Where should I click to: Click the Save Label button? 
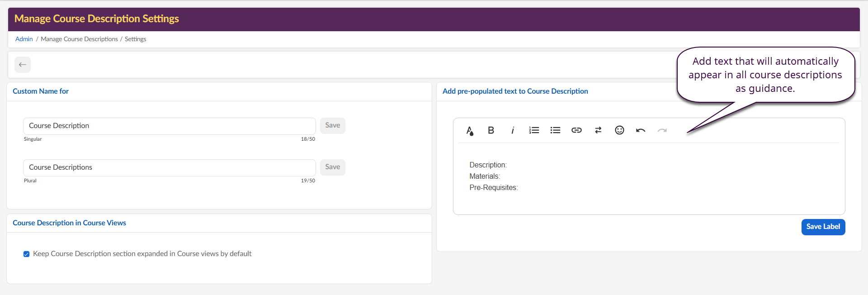823,227
